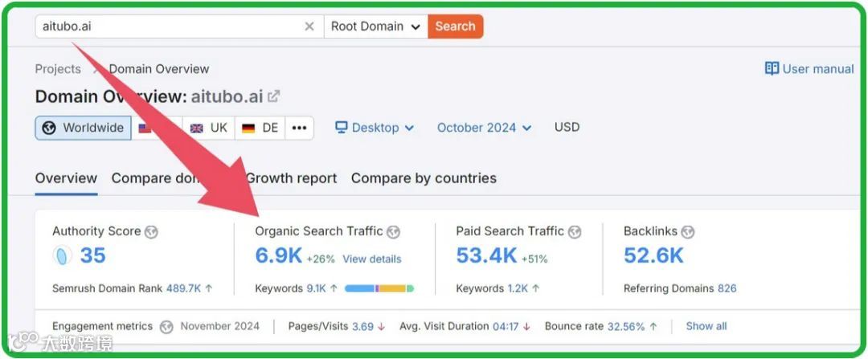Select the UK flag region

pyautogui.click(x=209, y=128)
